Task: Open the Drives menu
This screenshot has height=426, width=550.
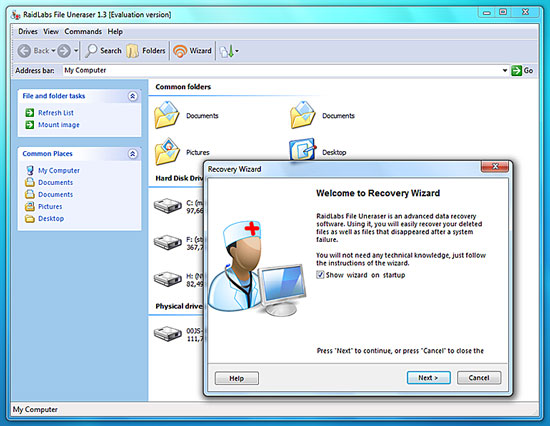Action: point(28,32)
